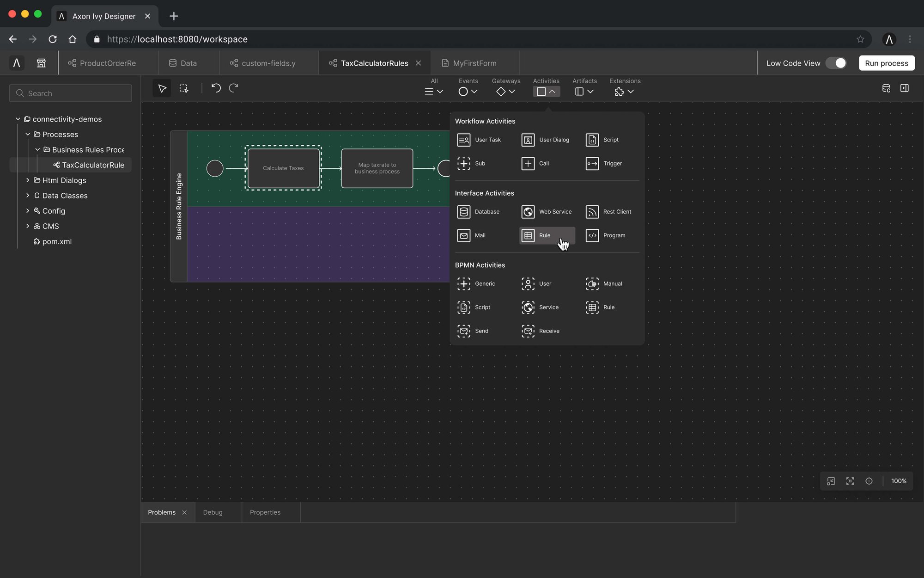The width and height of the screenshot is (924, 578).
Task: Click the Search field
Action: coord(70,93)
